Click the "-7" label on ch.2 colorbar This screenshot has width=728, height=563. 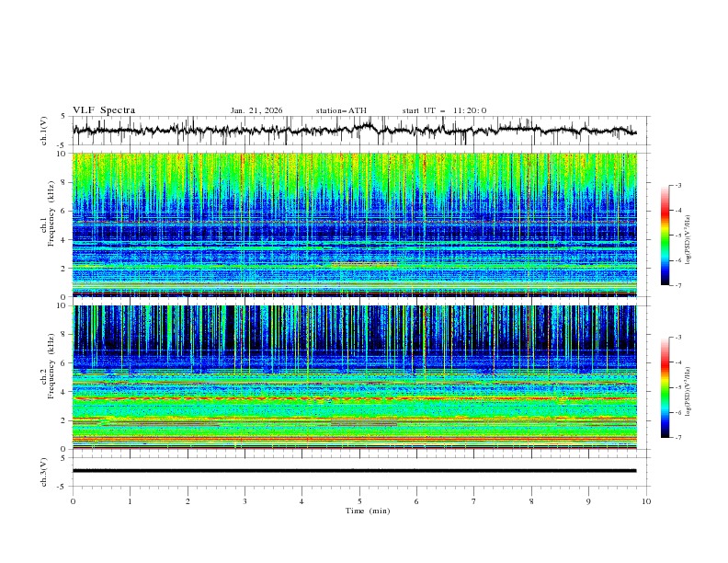coord(677,438)
